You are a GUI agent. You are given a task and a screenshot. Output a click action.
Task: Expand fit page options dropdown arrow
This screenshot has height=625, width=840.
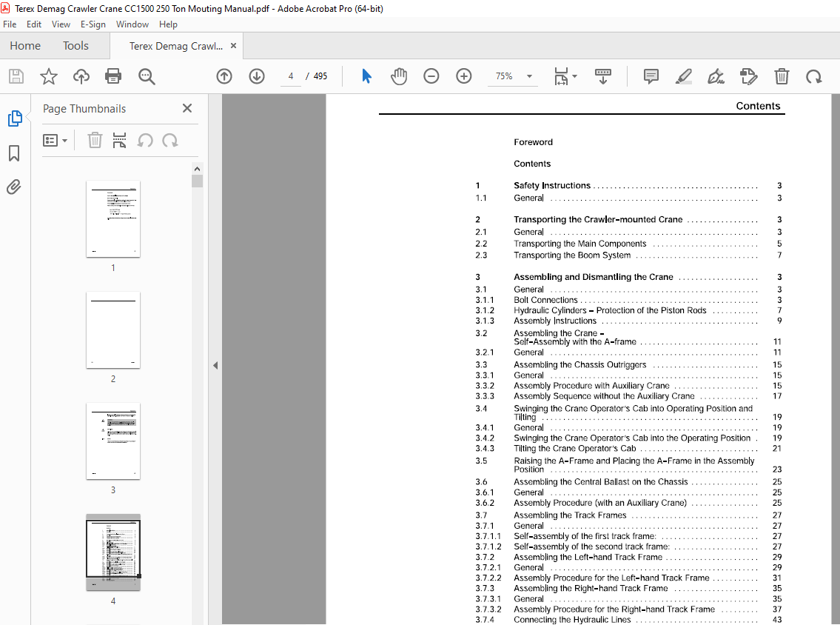coord(575,76)
